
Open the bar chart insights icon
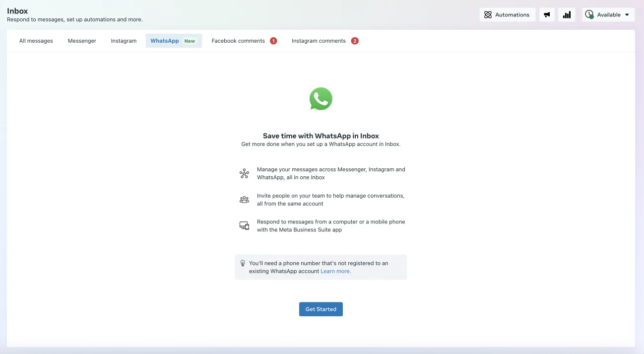[x=567, y=14]
